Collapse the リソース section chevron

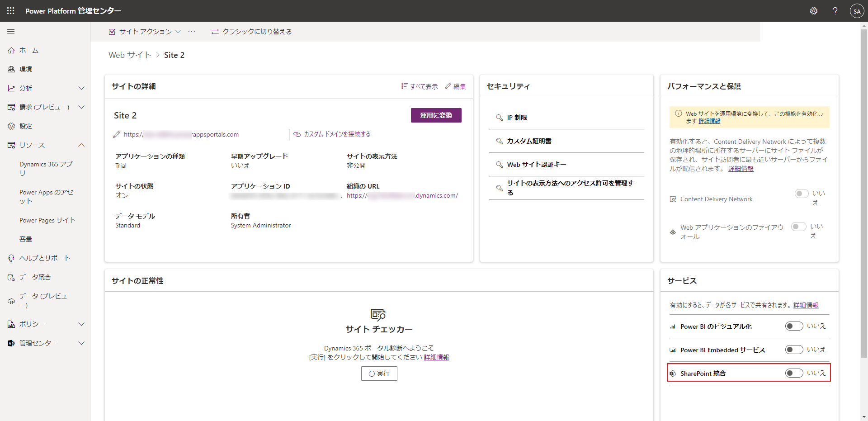tap(81, 145)
